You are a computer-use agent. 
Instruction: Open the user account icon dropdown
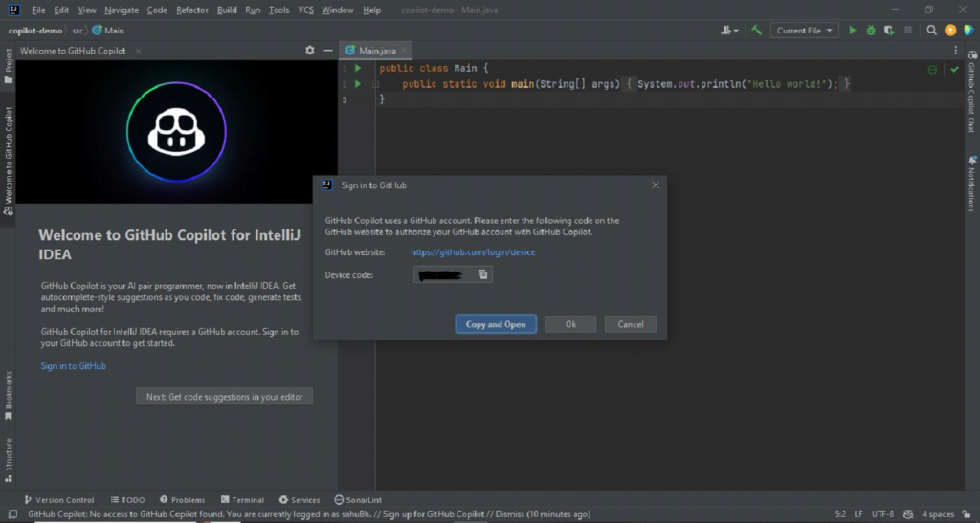pyautogui.click(x=728, y=30)
